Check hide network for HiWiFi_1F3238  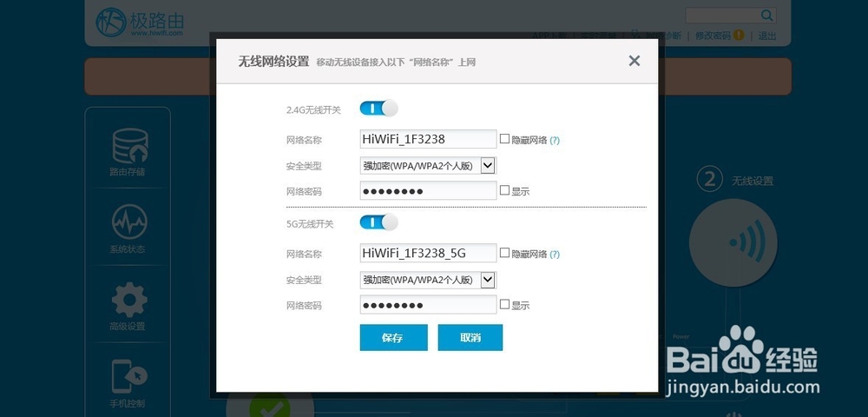[x=504, y=139]
